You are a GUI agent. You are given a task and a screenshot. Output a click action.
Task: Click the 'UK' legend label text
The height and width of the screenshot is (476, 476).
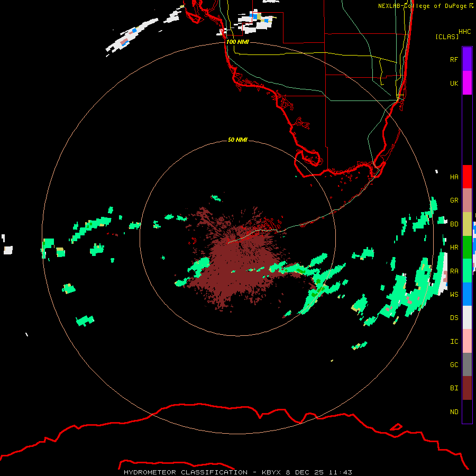[x=454, y=83]
